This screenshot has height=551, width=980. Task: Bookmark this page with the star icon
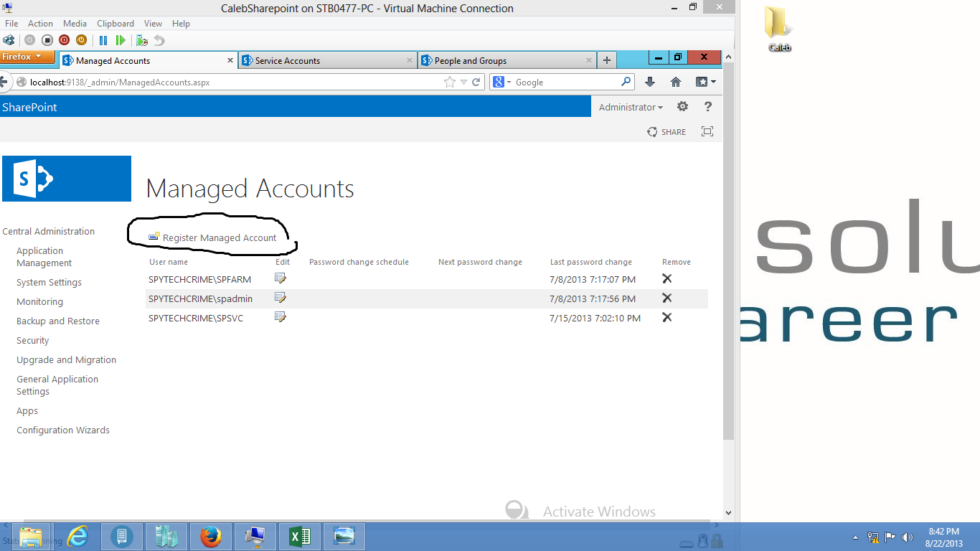[450, 82]
